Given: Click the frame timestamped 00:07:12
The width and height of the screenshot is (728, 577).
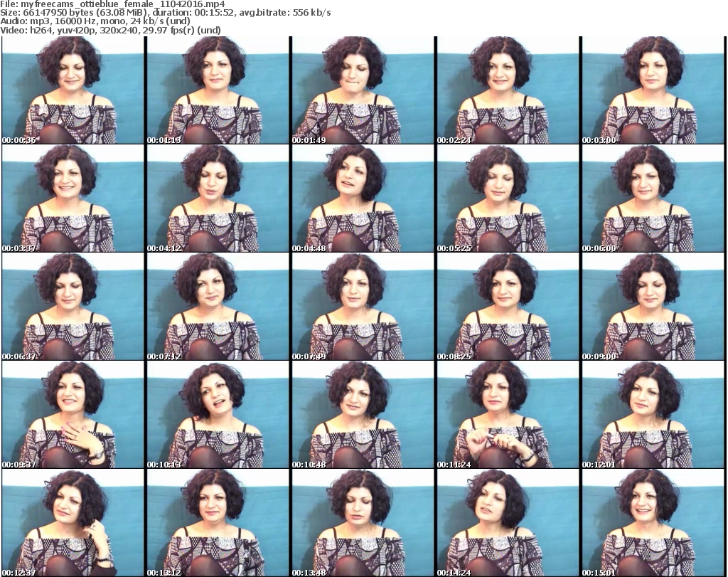Looking at the screenshot, I should 218,307.
